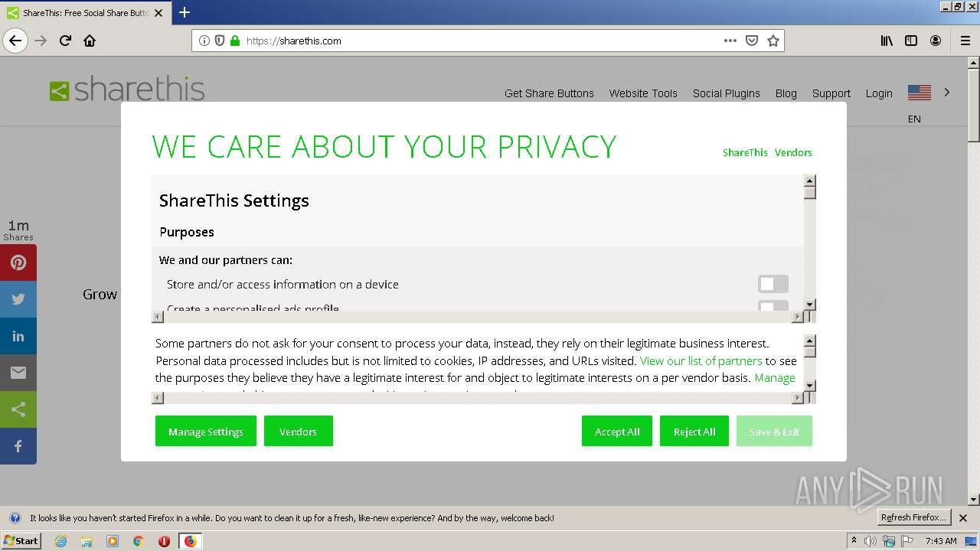
Task: Show hidden system tray icons arrow
Action: (854, 541)
